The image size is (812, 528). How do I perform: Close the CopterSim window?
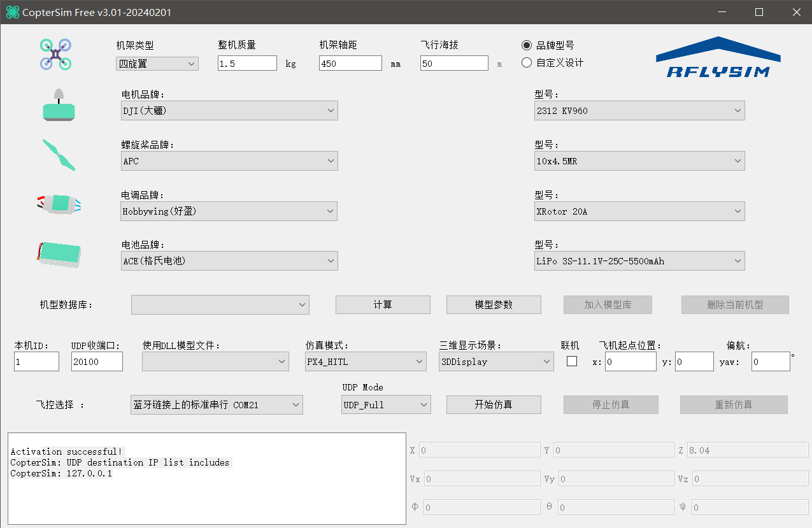[796, 12]
